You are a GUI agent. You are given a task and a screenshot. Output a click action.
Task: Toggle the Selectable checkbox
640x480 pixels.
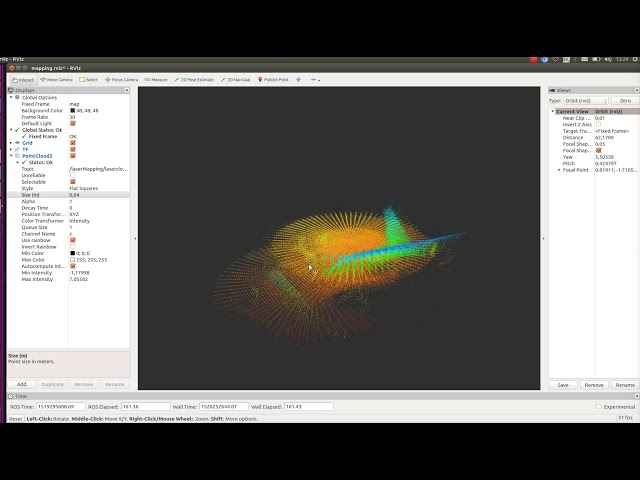tap(73, 182)
